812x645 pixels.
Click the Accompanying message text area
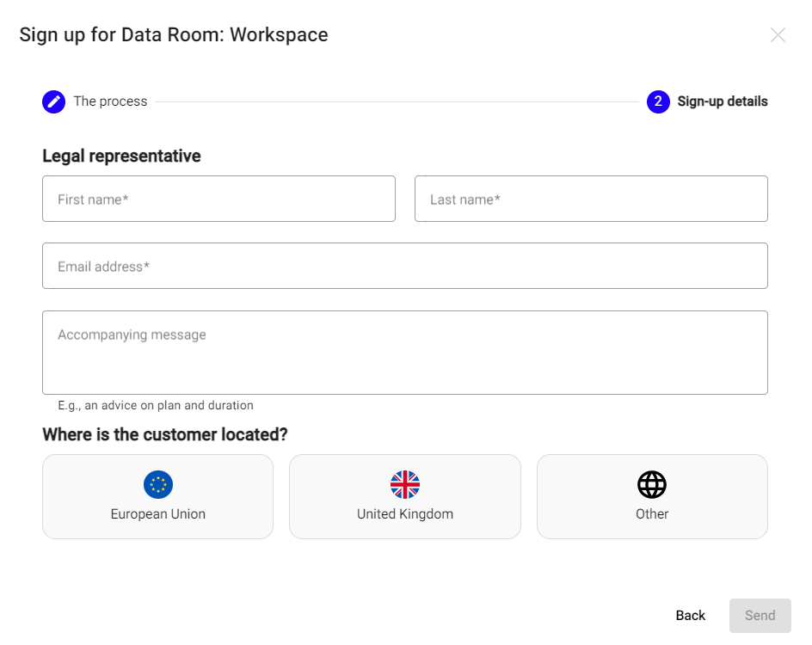point(404,353)
